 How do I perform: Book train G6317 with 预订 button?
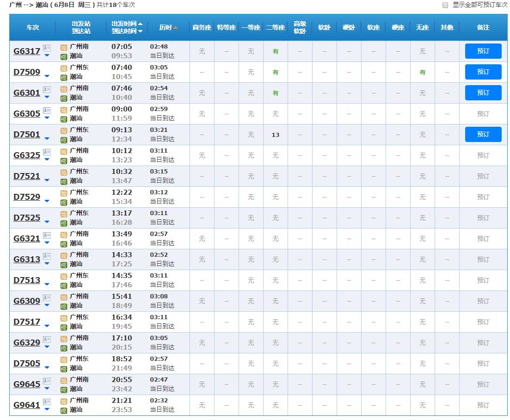pyautogui.click(x=483, y=51)
